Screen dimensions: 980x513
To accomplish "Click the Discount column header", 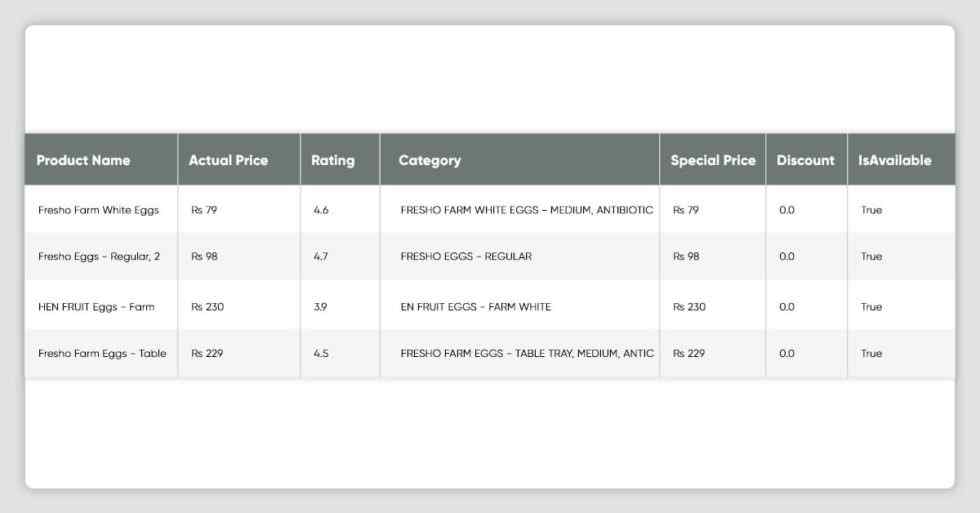I will 806,161.
